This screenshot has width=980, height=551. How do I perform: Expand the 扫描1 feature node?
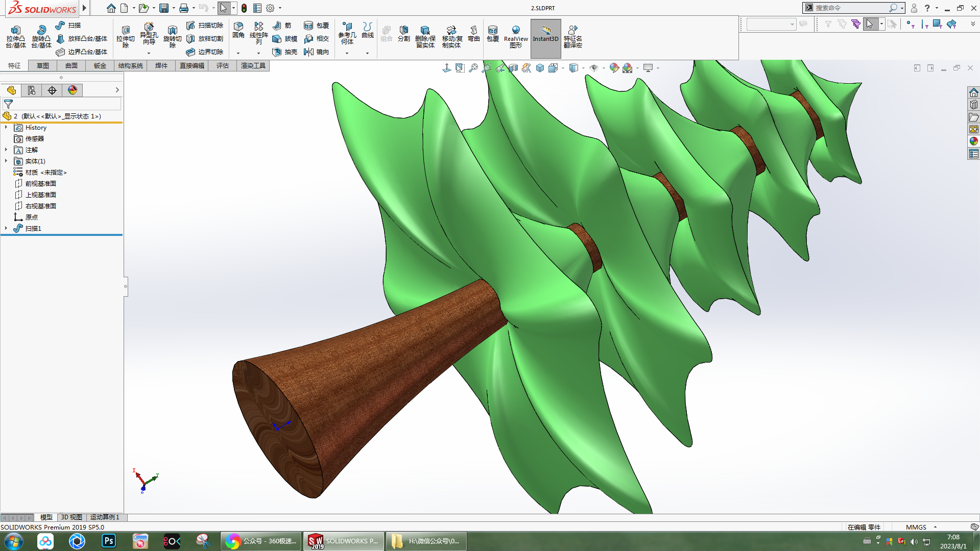pyautogui.click(x=6, y=228)
